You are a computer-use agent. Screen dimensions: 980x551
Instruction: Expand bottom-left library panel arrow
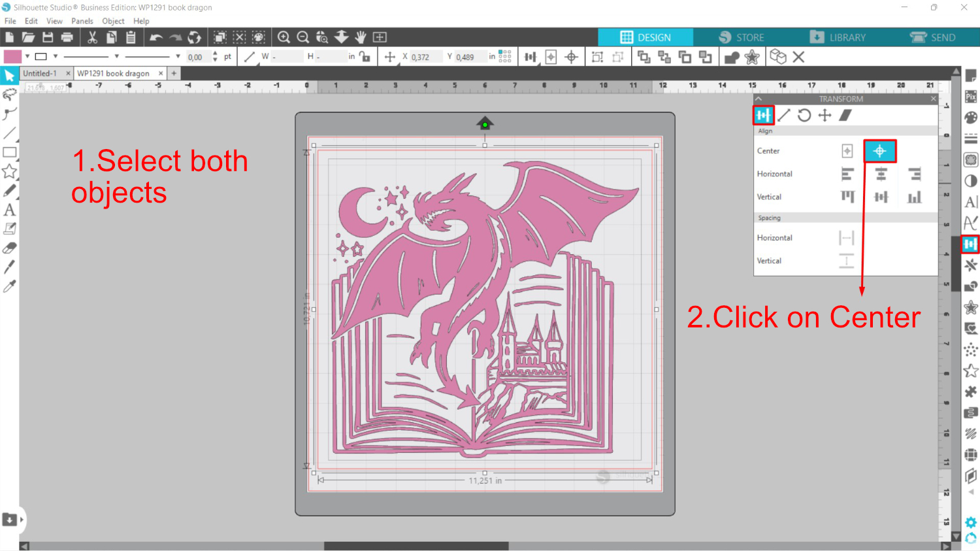[x=22, y=520]
